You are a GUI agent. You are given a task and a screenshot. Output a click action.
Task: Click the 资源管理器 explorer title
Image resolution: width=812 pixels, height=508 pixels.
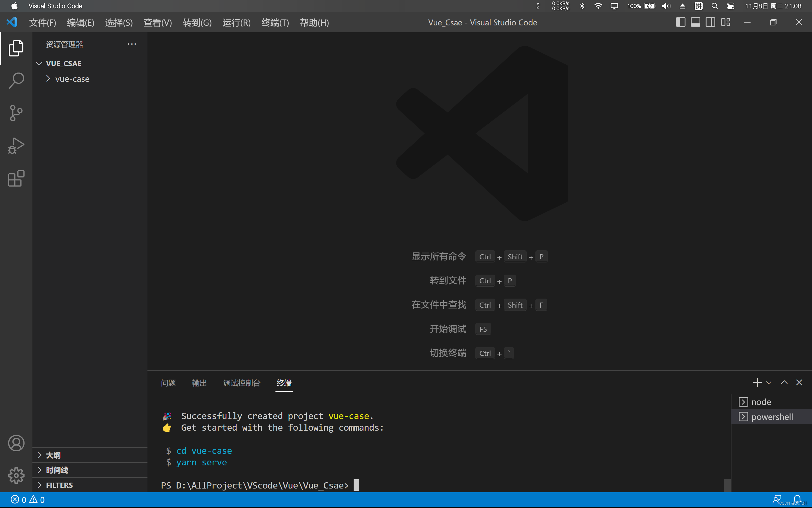pyautogui.click(x=64, y=44)
